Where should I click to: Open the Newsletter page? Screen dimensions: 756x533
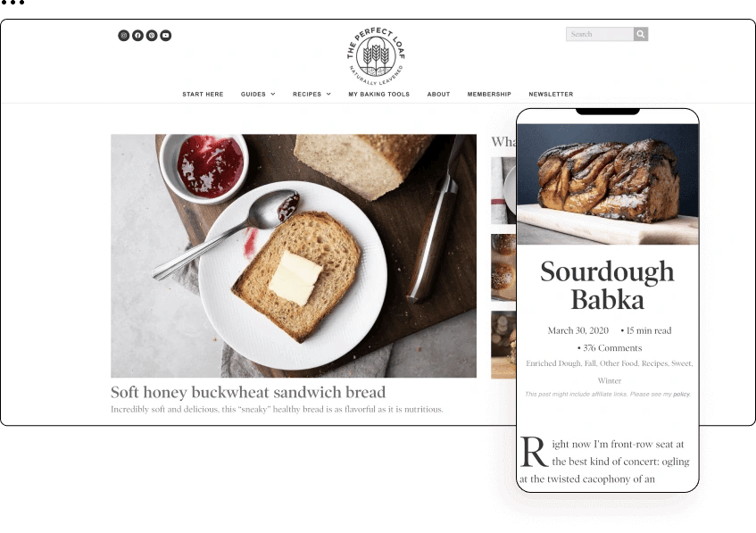pos(551,94)
